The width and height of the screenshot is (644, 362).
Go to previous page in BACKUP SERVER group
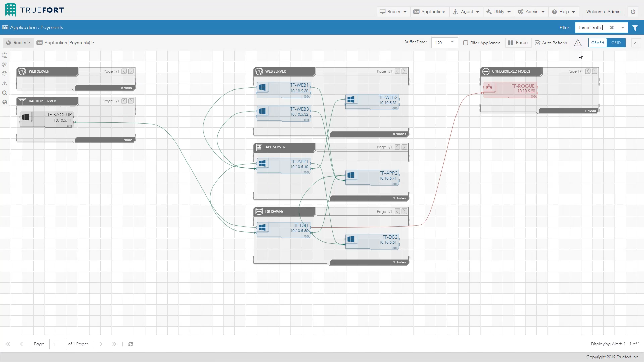point(124,101)
